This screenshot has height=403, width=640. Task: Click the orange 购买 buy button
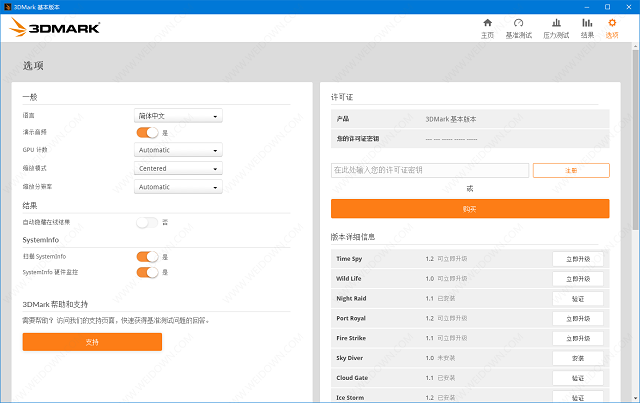470,209
